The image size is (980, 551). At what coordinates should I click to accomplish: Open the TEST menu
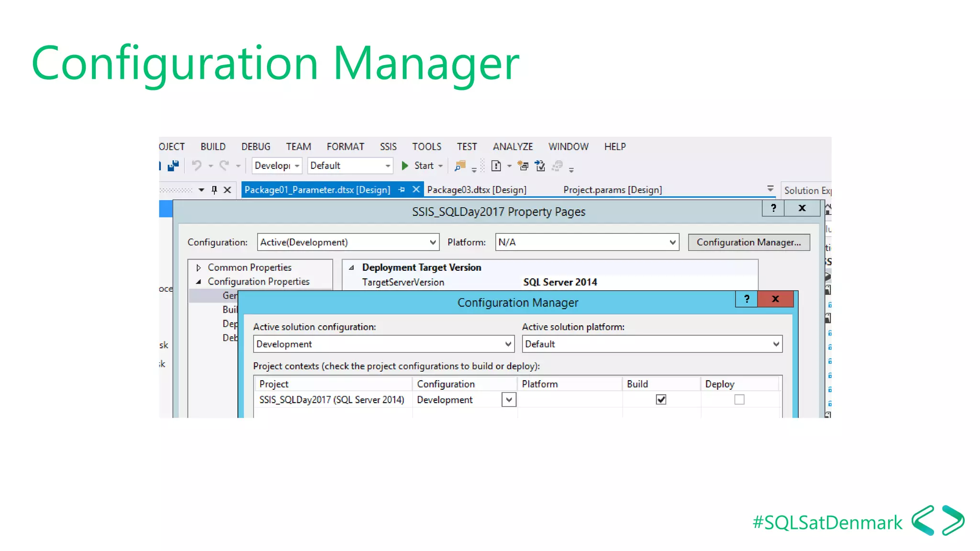point(467,146)
